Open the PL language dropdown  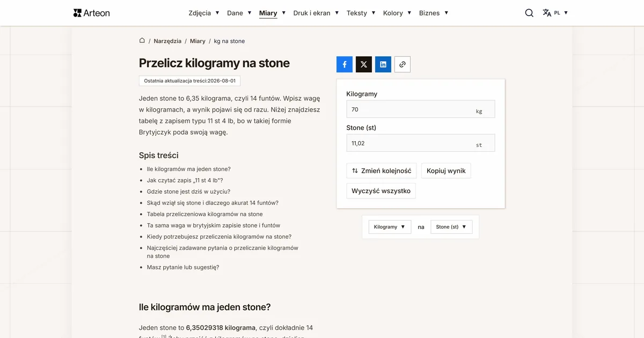561,13
